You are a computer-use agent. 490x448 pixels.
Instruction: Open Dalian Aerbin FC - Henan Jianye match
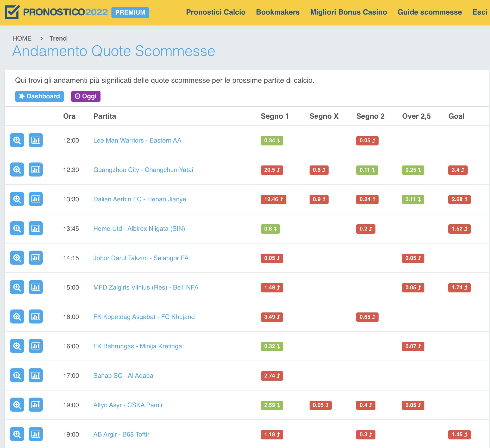click(x=140, y=199)
